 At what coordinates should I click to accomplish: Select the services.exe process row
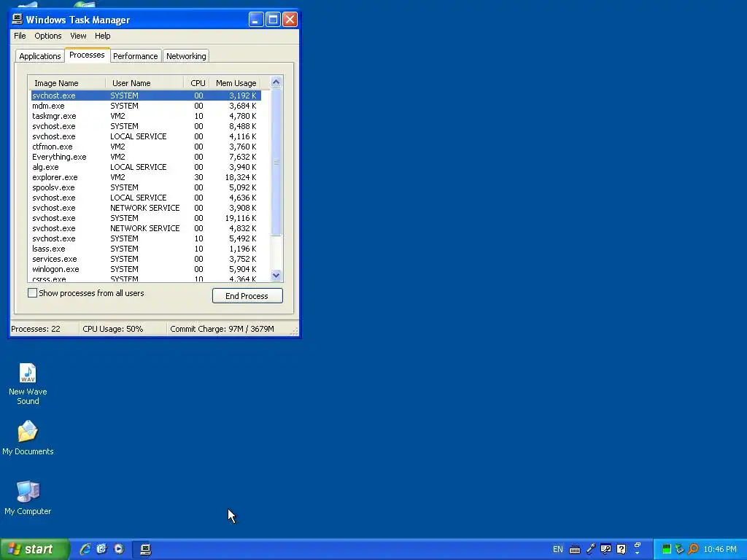[x=146, y=259]
